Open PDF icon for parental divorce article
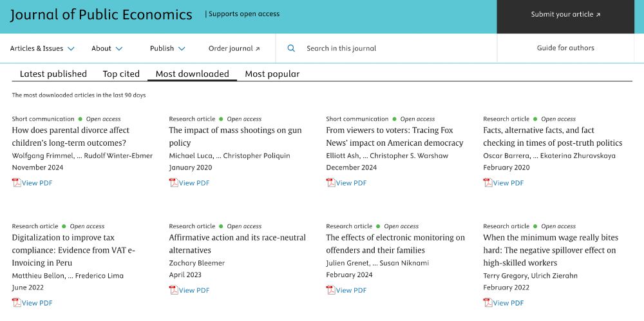The image size is (644, 321). (17, 182)
